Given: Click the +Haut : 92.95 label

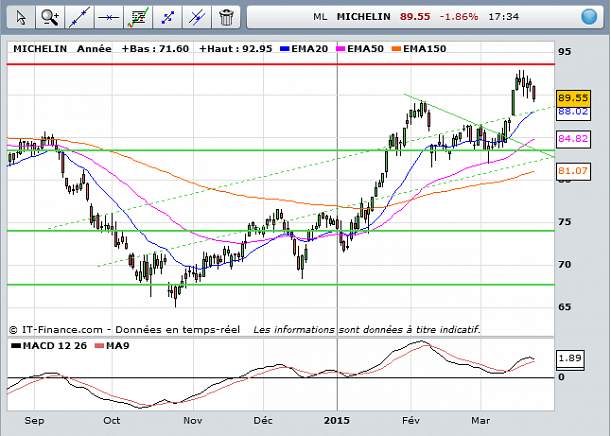Looking at the screenshot, I should pos(235,49).
